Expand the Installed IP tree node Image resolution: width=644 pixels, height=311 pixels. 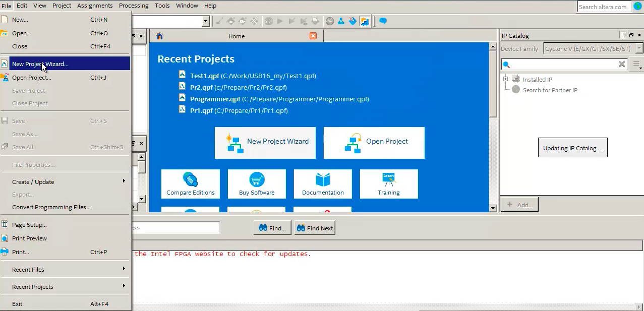(x=506, y=79)
